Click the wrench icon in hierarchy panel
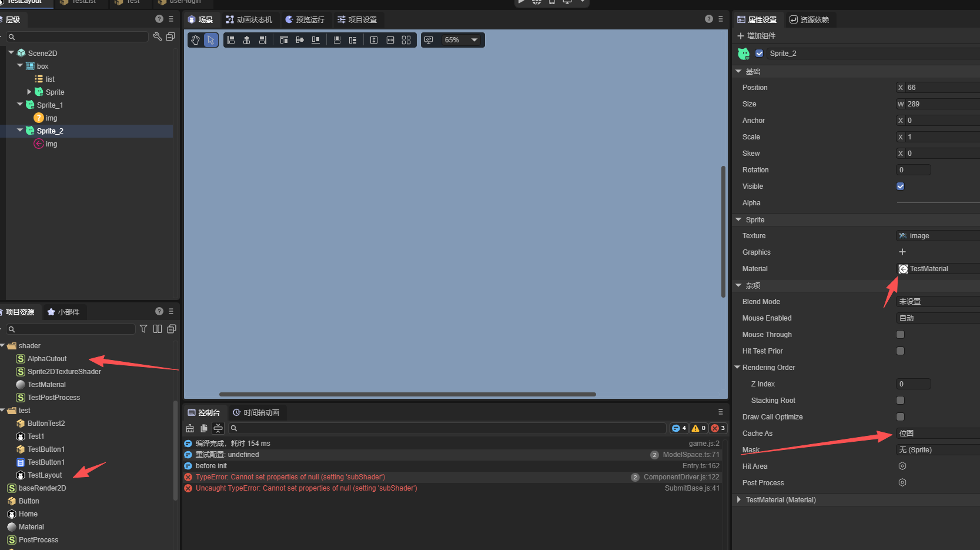980x550 pixels. 157,36
